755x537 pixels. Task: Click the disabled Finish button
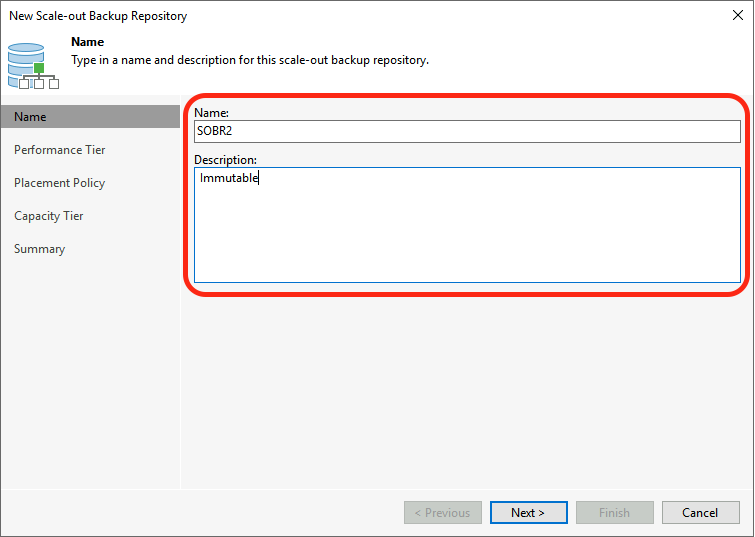click(x=614, y=512)
